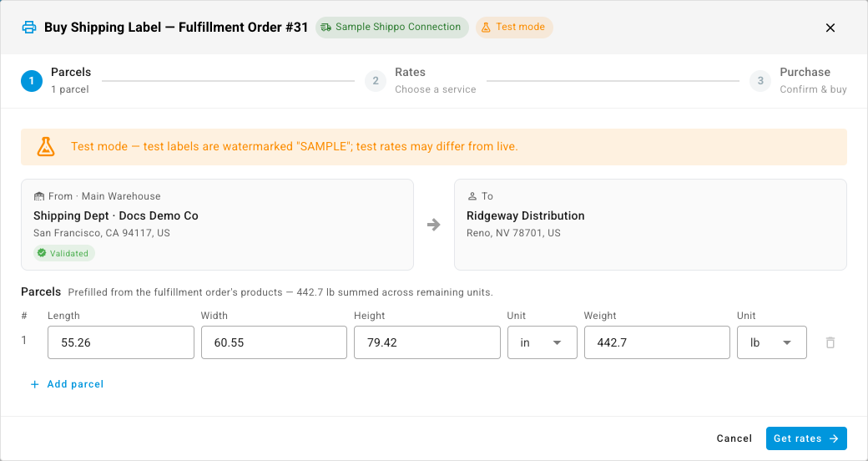
Task: Click the Get rates button
Action: (806, 438)
